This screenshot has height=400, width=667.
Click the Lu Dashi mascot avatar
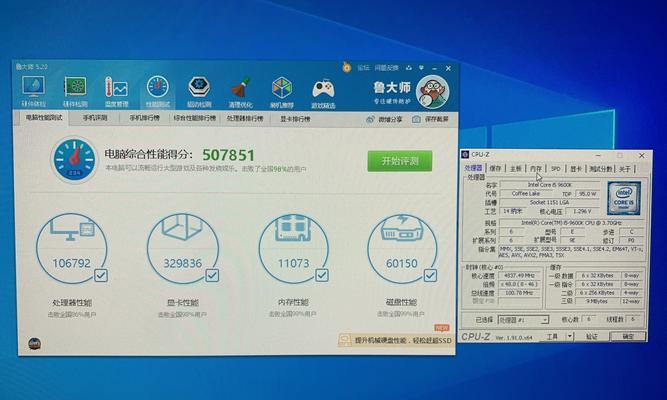(x=432, y=92)
